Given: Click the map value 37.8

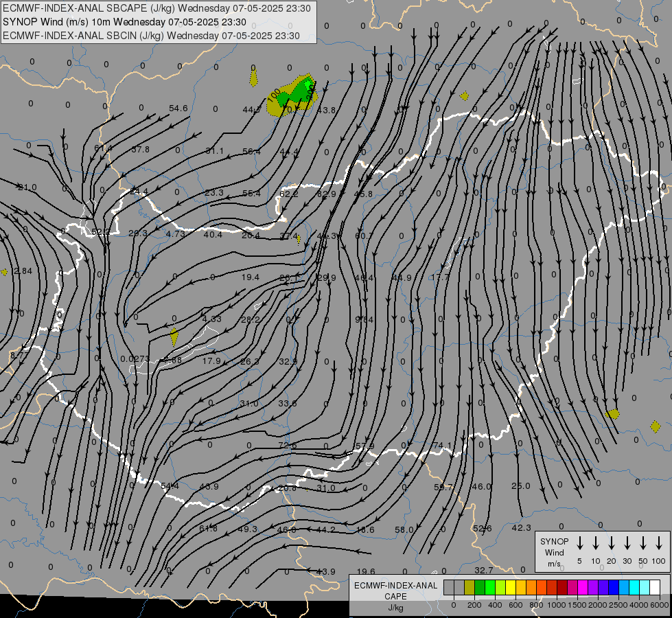Looking at the screenshot, I should [141, 149].
